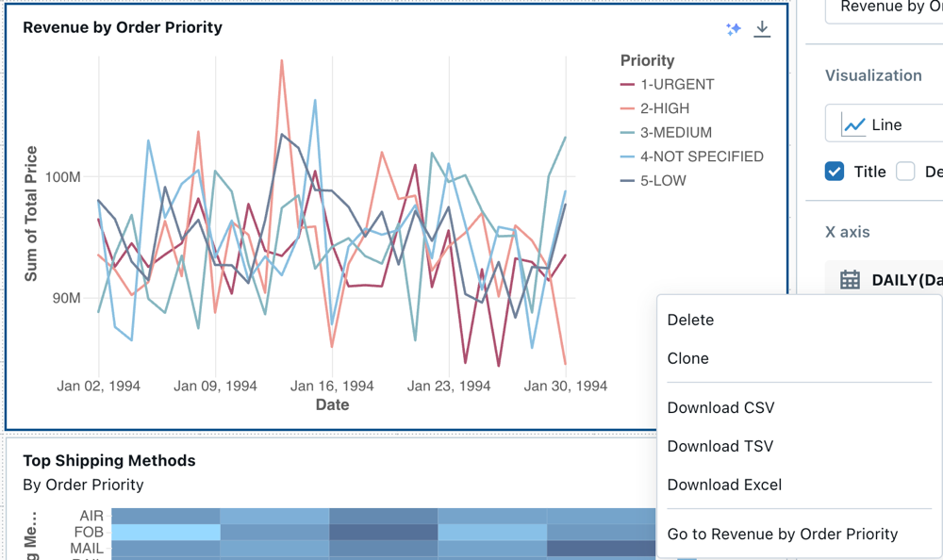Choose Download Excel option
Screen dimensions: 943x560
(723, 485)
